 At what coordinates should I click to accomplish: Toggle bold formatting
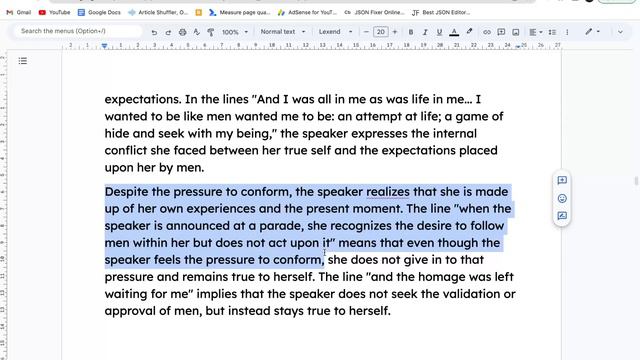411,32
